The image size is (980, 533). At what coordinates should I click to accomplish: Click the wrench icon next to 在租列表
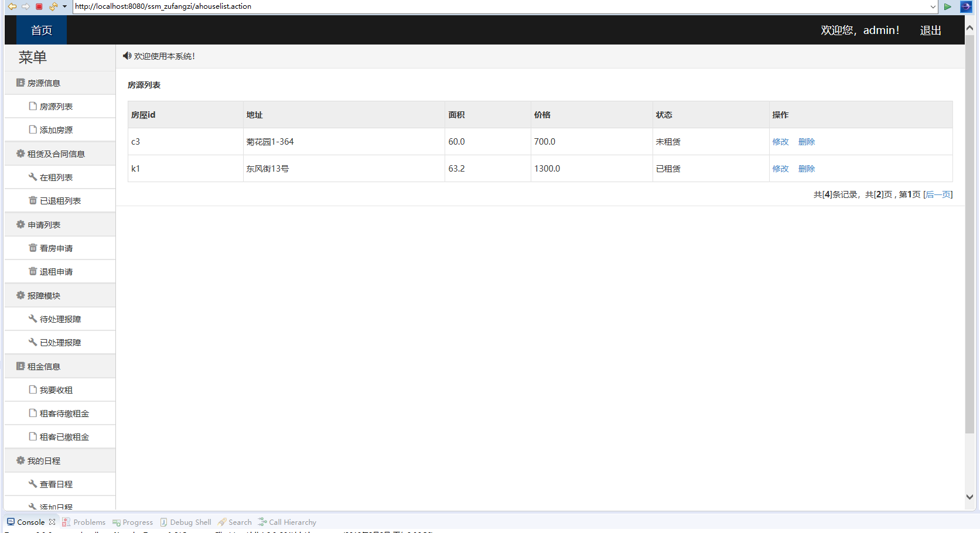[x=33, y=176]
